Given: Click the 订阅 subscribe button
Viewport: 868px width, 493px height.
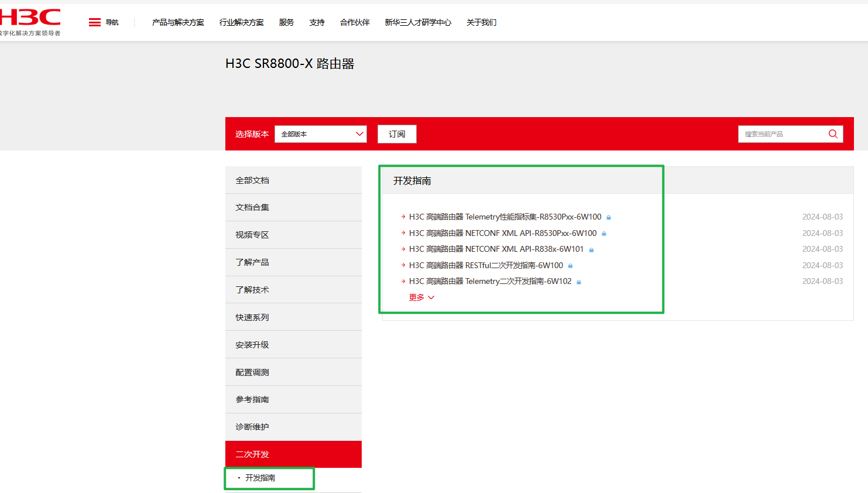Looking at the screenshot, I should pos(397,134).
